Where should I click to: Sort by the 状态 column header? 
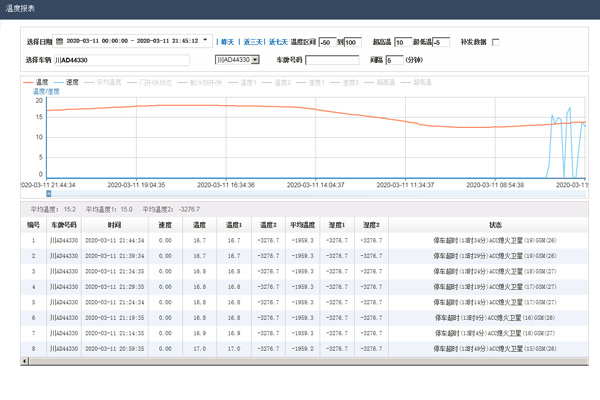click(495, 225)
